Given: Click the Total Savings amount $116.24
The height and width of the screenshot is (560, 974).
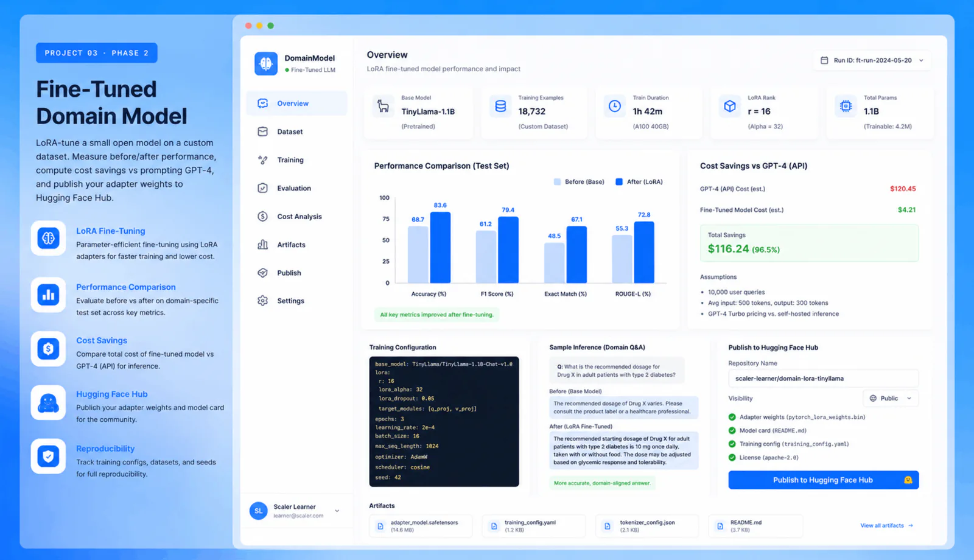Looking at the screenshot, I should point(728,248).
